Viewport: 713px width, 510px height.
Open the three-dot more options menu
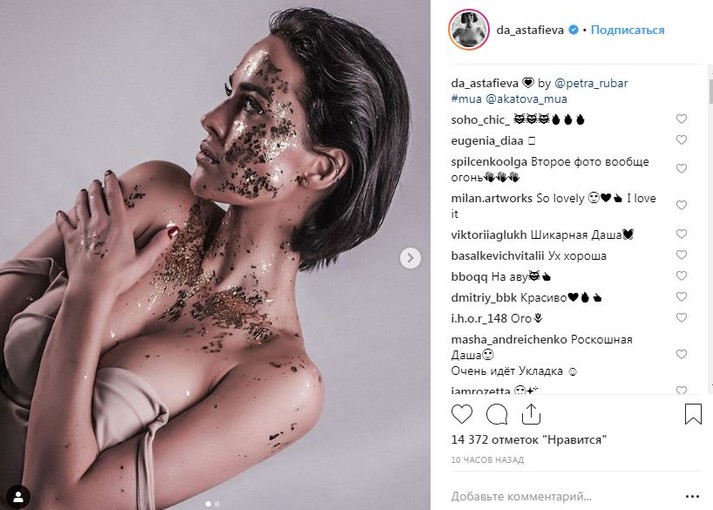[x=692, y=496]
